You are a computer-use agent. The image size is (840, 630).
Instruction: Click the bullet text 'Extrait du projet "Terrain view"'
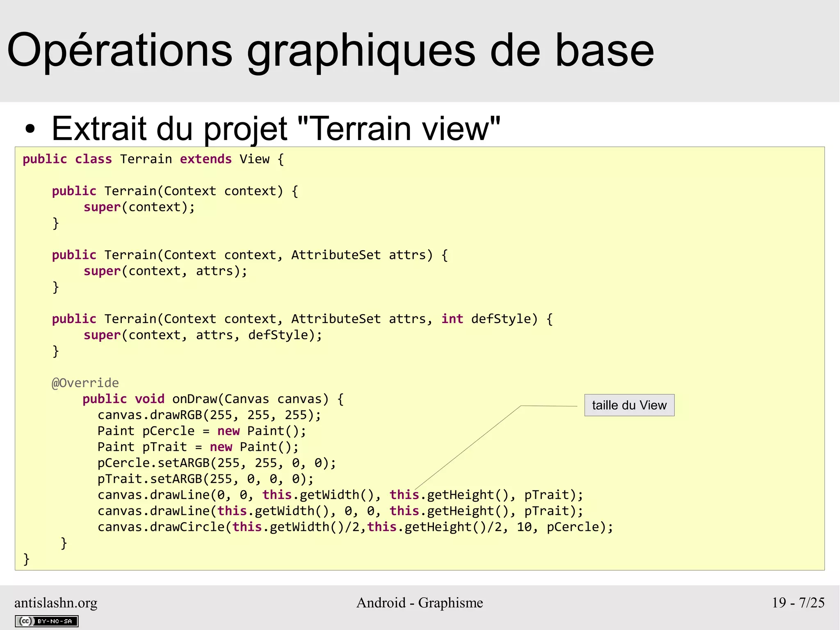(276, 128)
